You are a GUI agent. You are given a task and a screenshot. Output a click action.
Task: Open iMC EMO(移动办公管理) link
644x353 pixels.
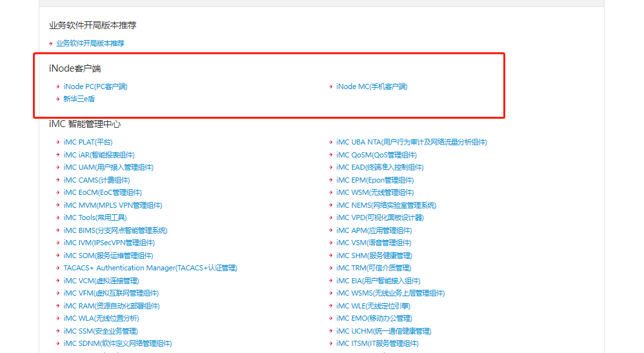(x=374, y=318)
